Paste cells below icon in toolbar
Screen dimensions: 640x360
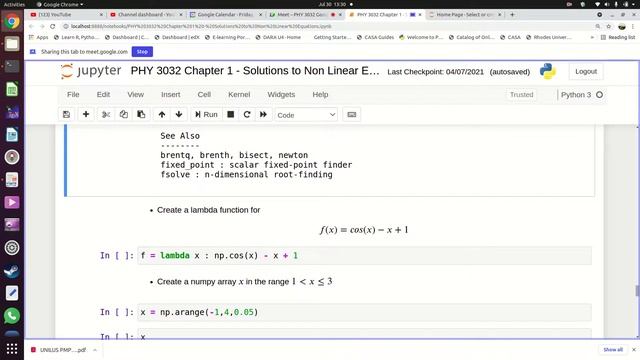141,115
